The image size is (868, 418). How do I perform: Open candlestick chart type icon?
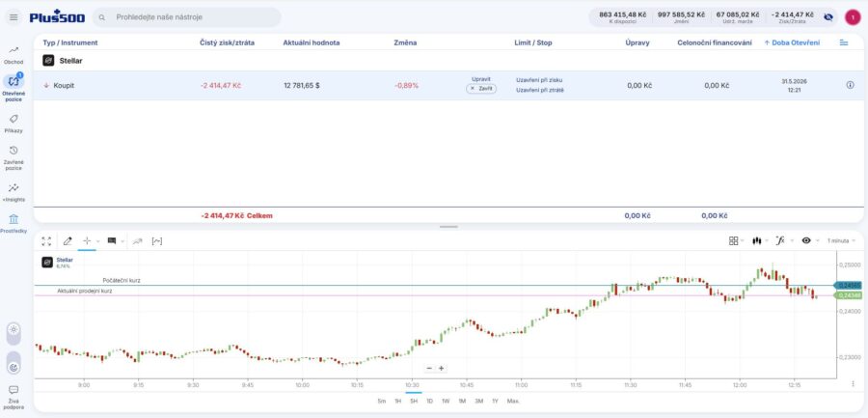click(x=757, y=240)
